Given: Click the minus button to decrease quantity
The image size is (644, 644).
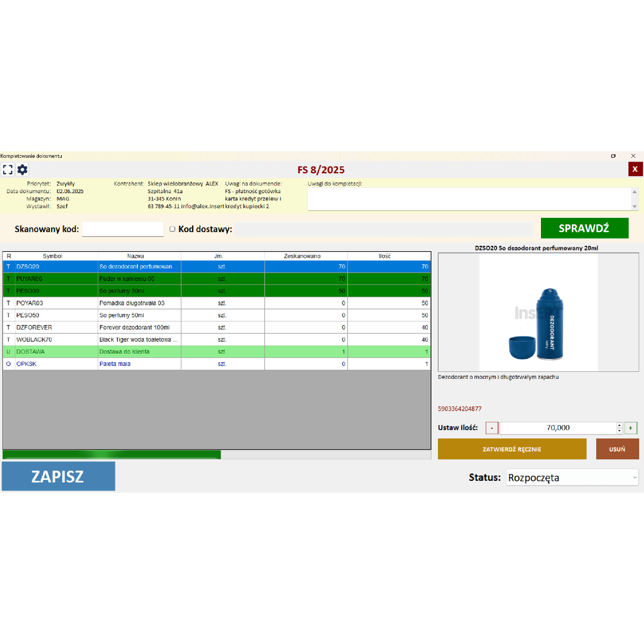Looking at the screenshot, I should tap(492, 428).
